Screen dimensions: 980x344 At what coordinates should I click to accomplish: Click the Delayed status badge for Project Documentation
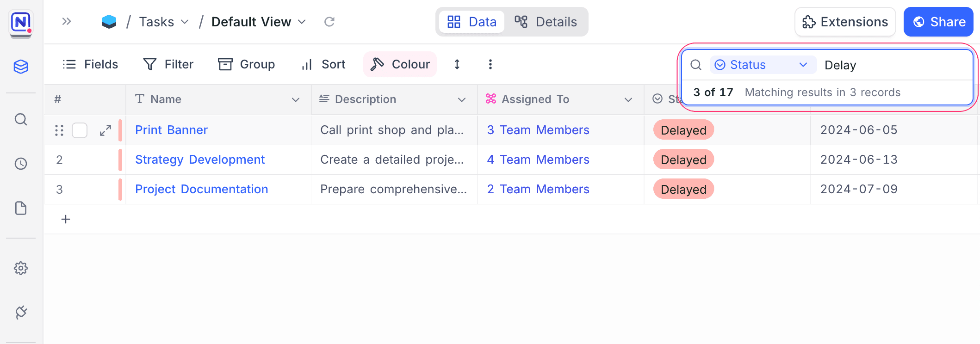click(x=683, y=189)
